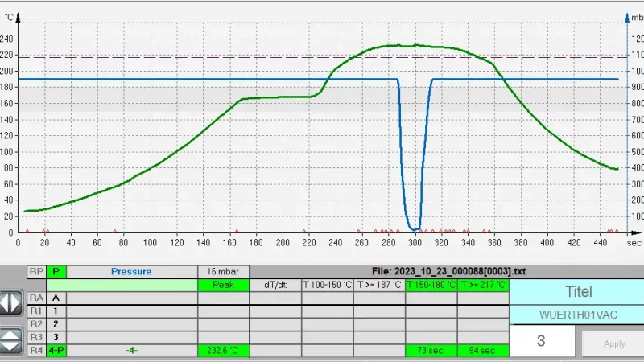Select the R3 row label

coord(36,337)
